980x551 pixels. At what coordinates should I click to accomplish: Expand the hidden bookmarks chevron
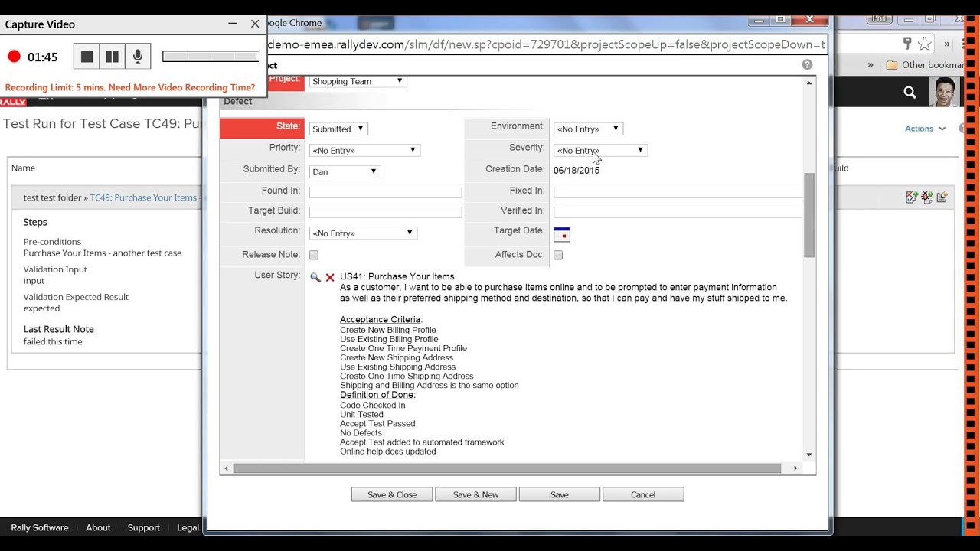click(871, 65)
